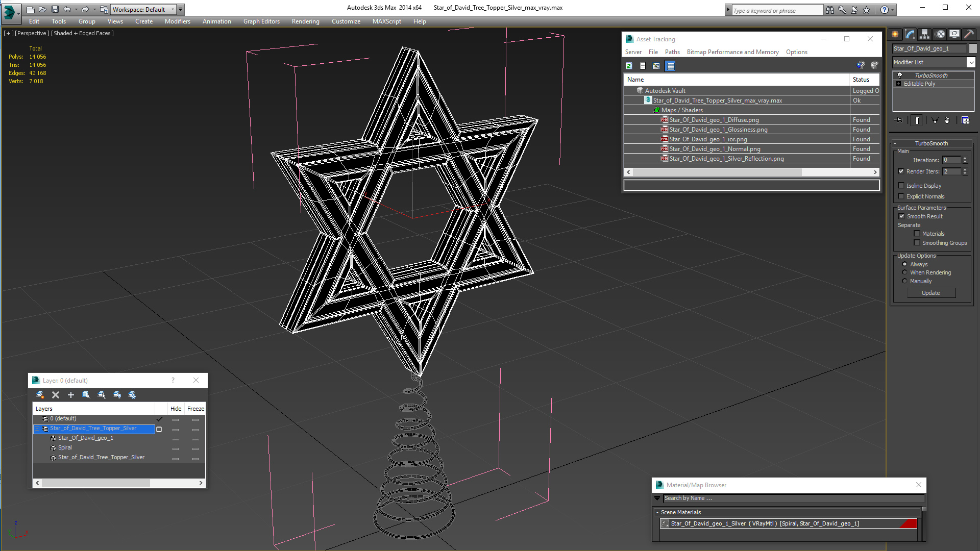Click Asset Tracking refresh icon
The width and height of the screenshot is (980, 551).
click(629, 66)
